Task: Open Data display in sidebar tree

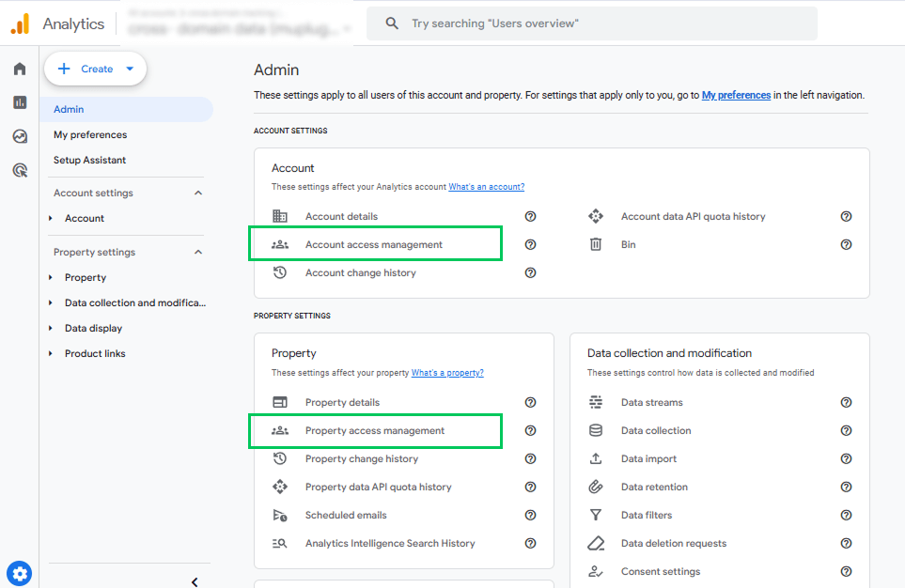Action: click(93, 329)
